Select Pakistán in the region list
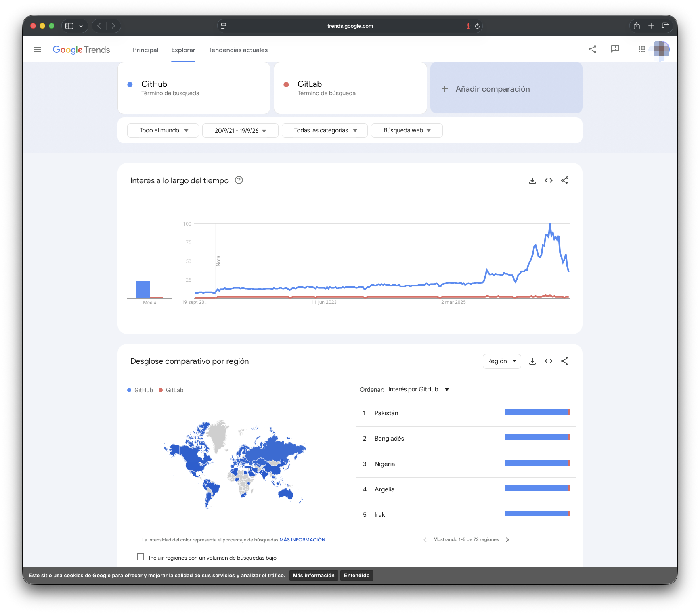The width and height of the screenshot is (700, 614). point(386,413)
